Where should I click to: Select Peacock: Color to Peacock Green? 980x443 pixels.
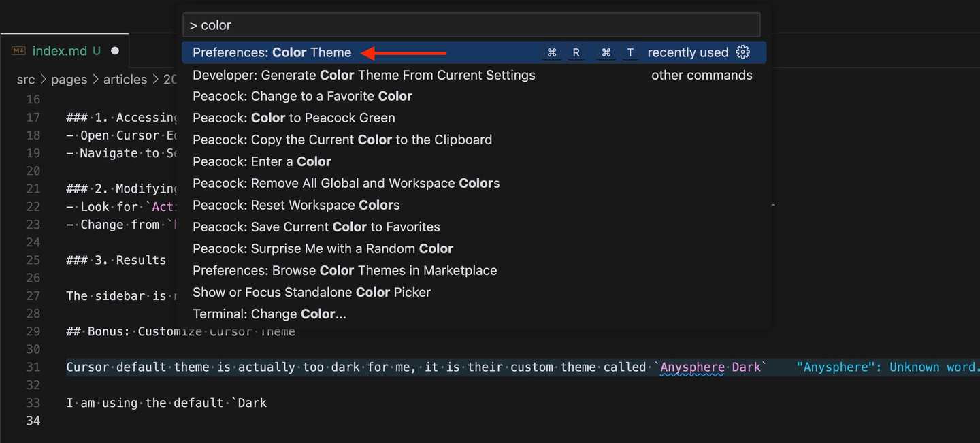[474, 118]
